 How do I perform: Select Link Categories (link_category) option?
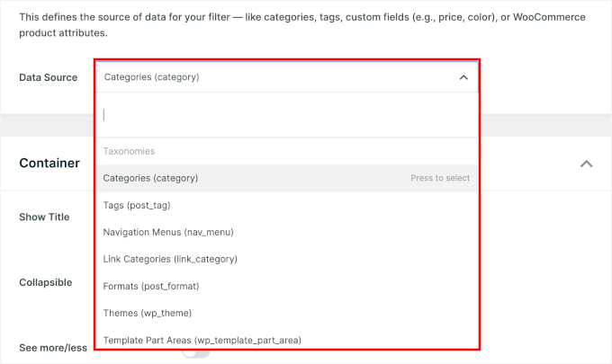click(x=170, y=259)
